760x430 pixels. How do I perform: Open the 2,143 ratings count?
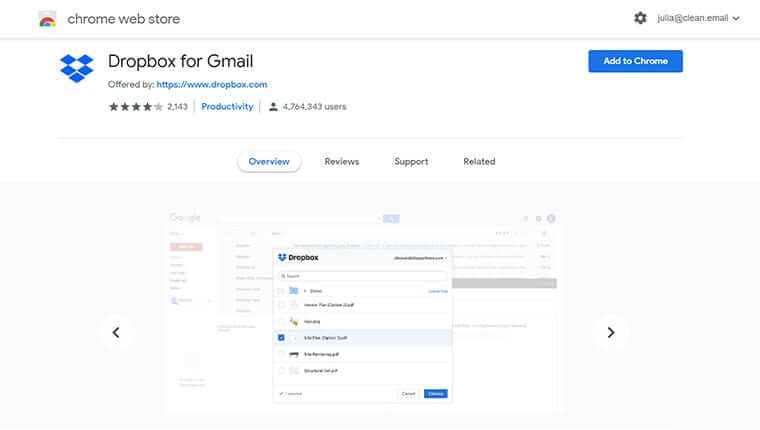click(177, 107)
